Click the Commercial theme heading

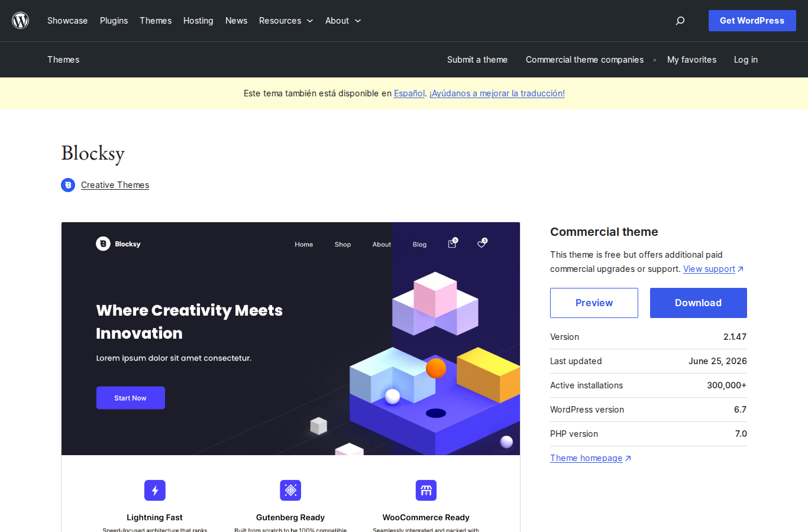pos(604,232)
